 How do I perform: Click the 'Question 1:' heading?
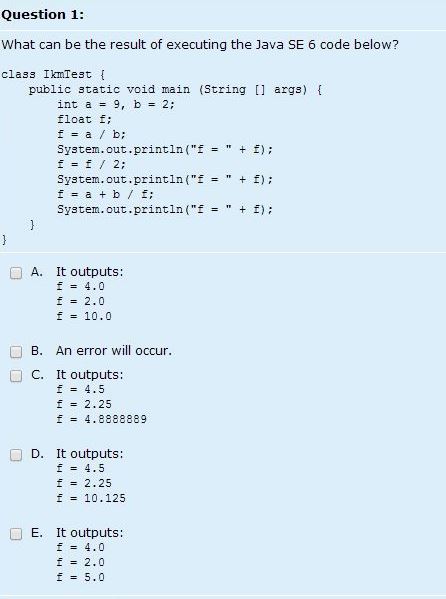pos(42,15)
